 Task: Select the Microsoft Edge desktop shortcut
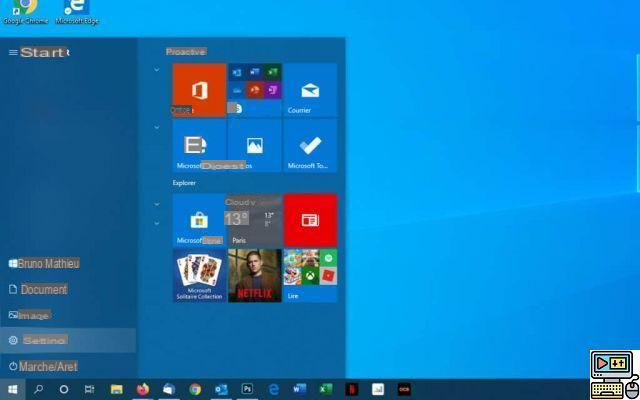pos(77,12)
